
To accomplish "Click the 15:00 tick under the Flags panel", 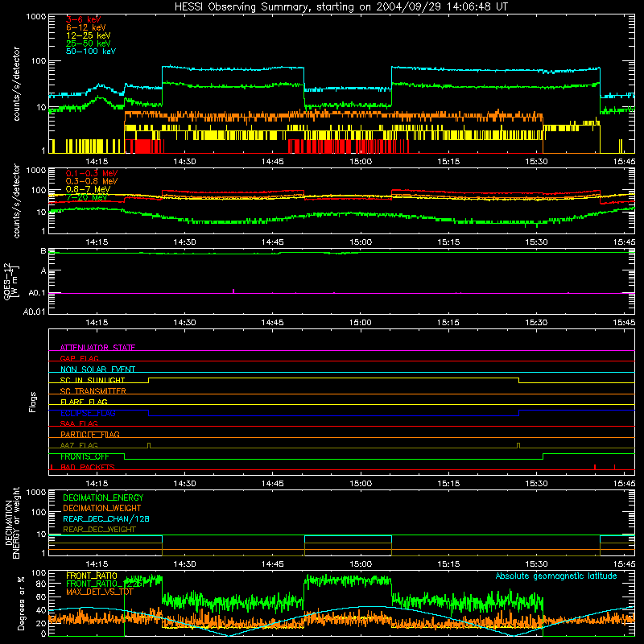I will click(x=361, y=484).
